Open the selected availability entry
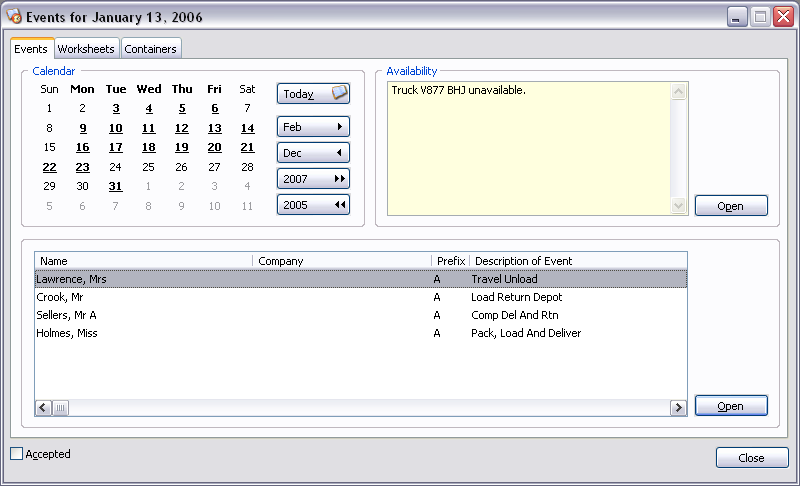Screen dimensions: 800x486 click(731, 206)
